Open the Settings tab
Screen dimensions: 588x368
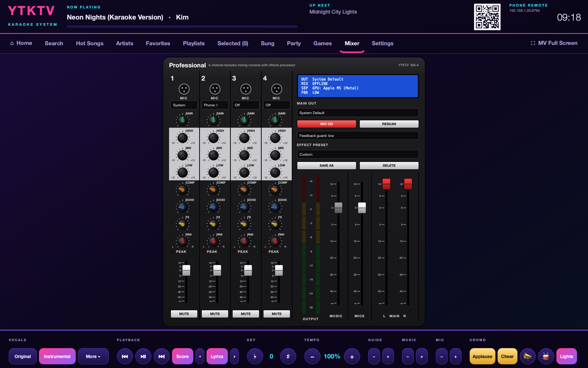pos(383,43)
